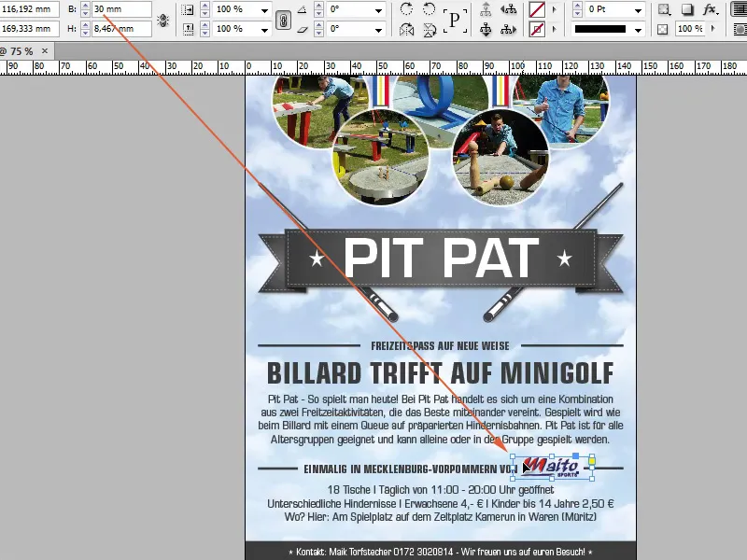Open the Scale Y 100 % dropdown
Screen dimensions: 747x560
point(264,30)
